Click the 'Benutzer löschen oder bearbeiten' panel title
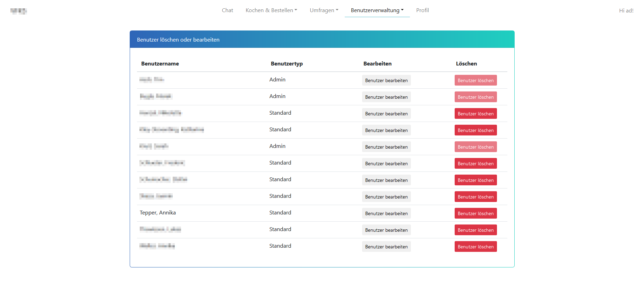 pyautogui.click(x=178, y=40)
